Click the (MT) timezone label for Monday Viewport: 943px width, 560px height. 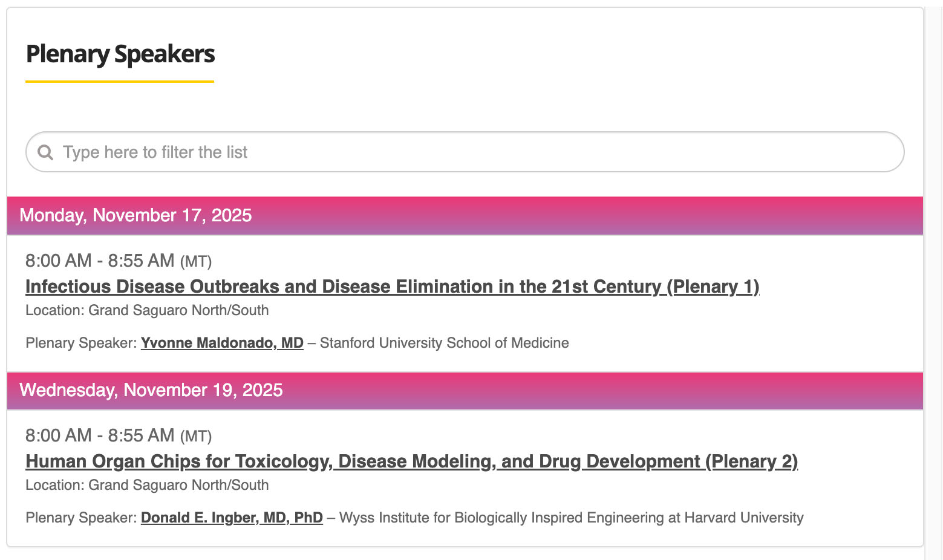click(x=196, y=262)
